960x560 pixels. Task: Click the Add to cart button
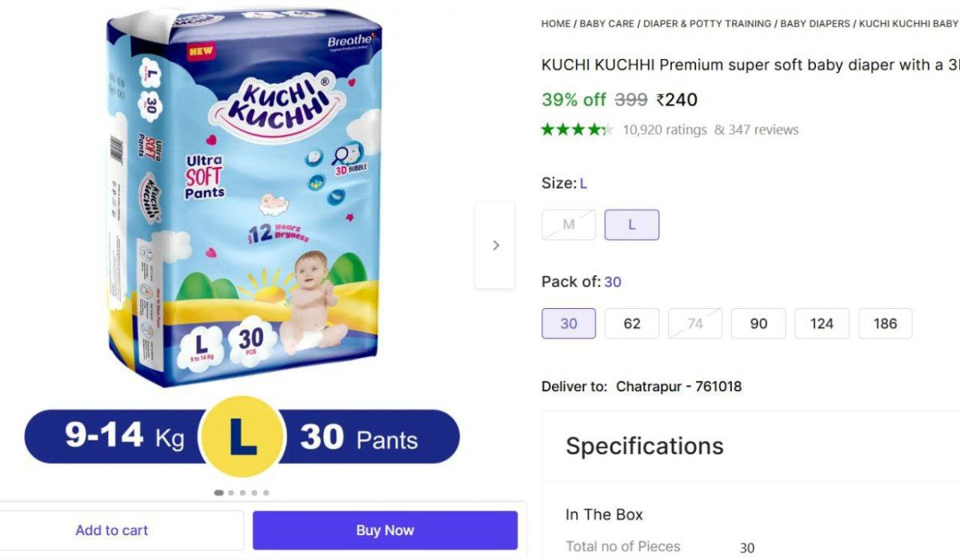coord(112,530)
